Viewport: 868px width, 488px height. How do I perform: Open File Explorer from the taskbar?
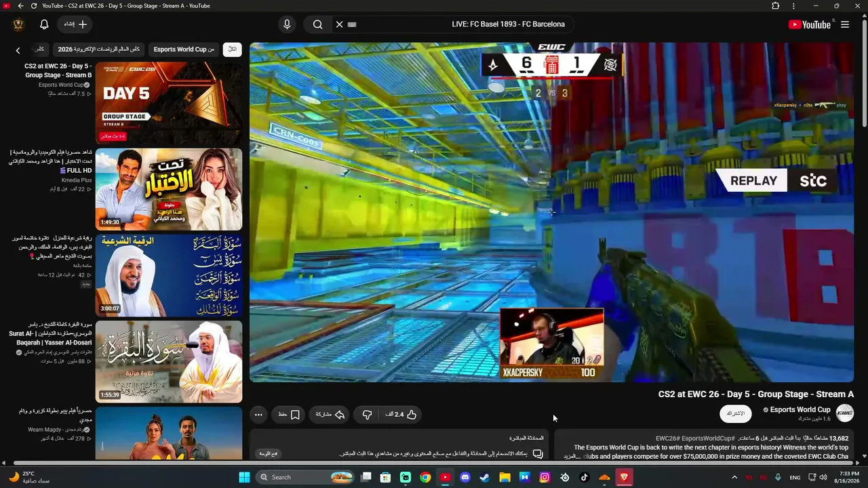(x=505, y=477)
